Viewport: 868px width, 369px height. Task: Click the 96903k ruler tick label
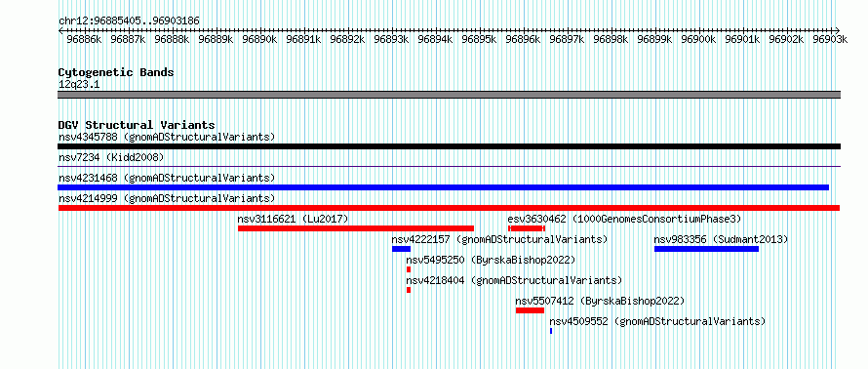[830, 39]
